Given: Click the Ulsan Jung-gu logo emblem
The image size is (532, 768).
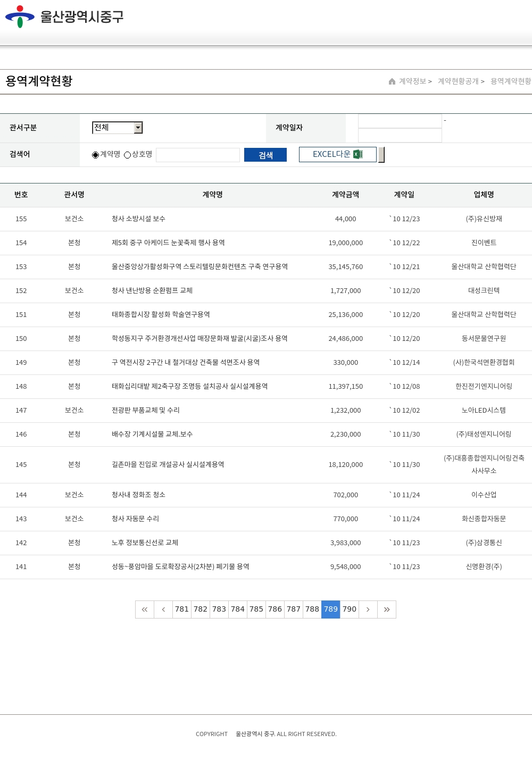Looking at the screenshot, I should 20,16.
